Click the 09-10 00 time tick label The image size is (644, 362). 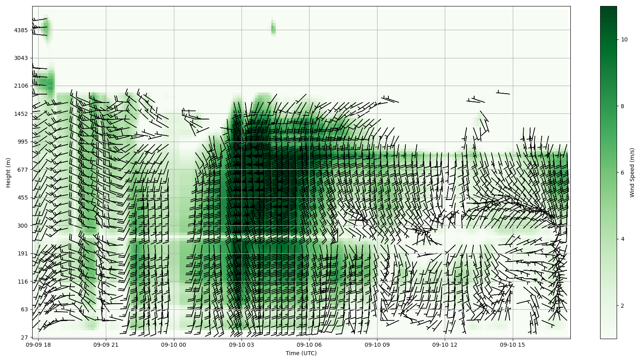coord(173,345)
